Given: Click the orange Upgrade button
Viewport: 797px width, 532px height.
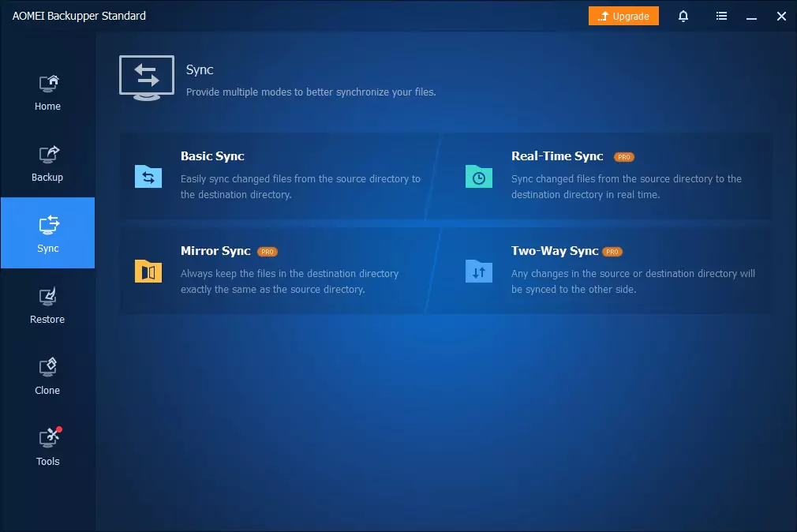Looking at the screenshot, I should pyautogui.click(x=623, y=16).
